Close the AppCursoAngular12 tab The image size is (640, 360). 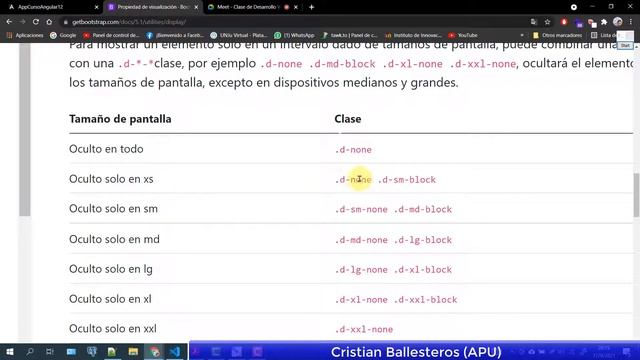pyautogui.click(x=96, y=7)
